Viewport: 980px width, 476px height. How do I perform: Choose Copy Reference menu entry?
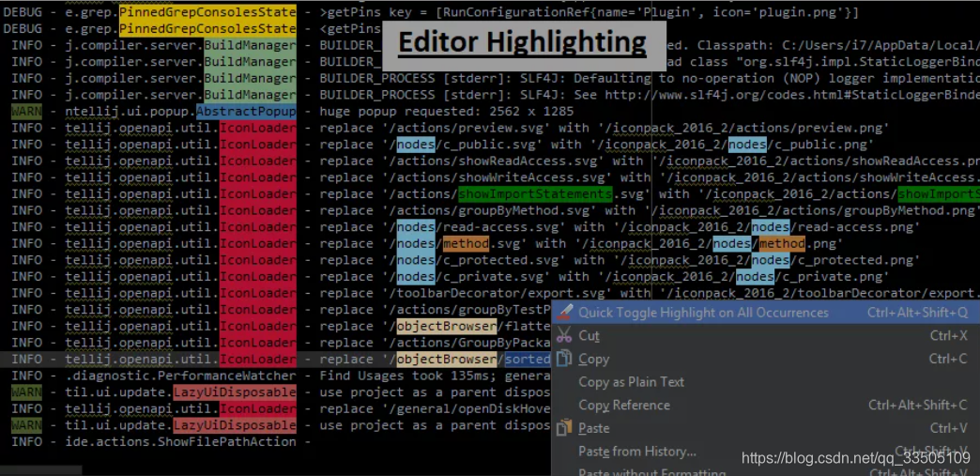click(766, 405)
